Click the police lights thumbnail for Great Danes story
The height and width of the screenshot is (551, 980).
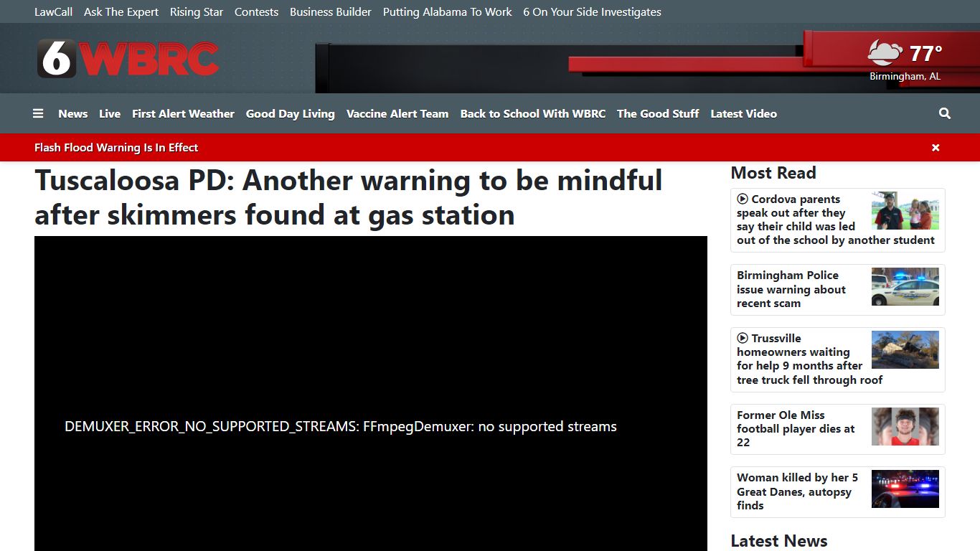pos(905,489)
